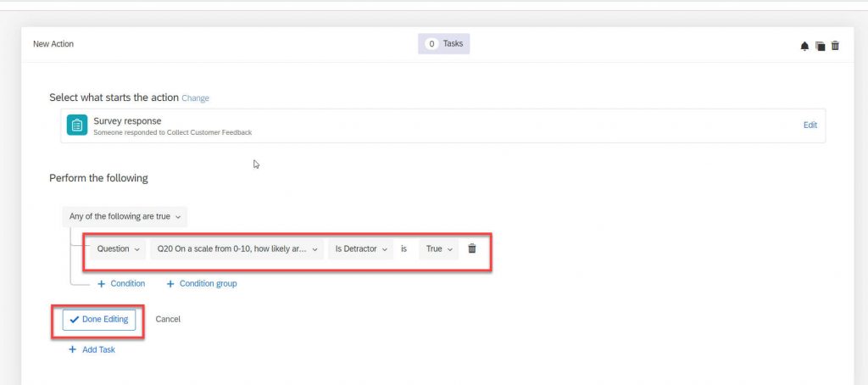The width and height of the screenshot is (868, 385).
Task: Click the duplicate action copy icon
Action: [820, 46]
